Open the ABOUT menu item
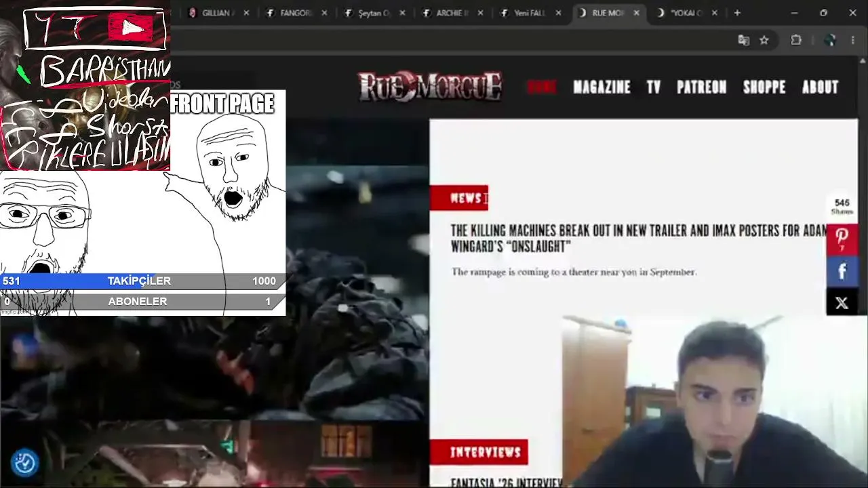Screen dimensions: 868x488 [x=821, y=87]
